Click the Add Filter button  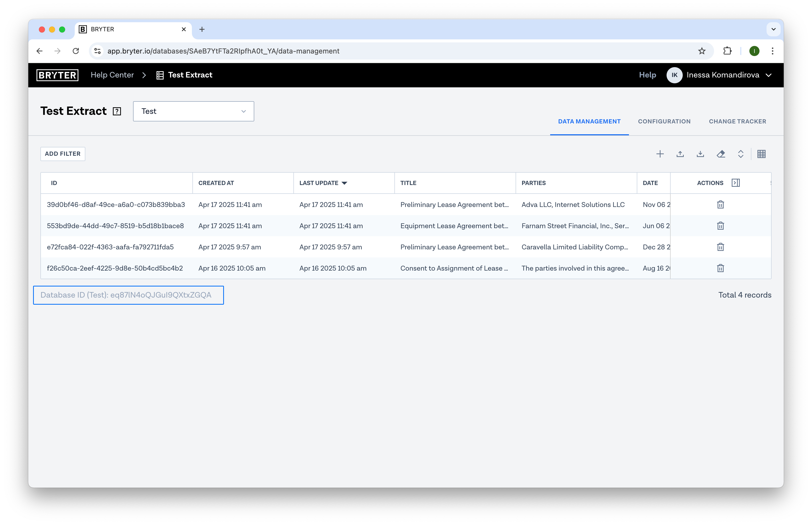coord(62,154)
